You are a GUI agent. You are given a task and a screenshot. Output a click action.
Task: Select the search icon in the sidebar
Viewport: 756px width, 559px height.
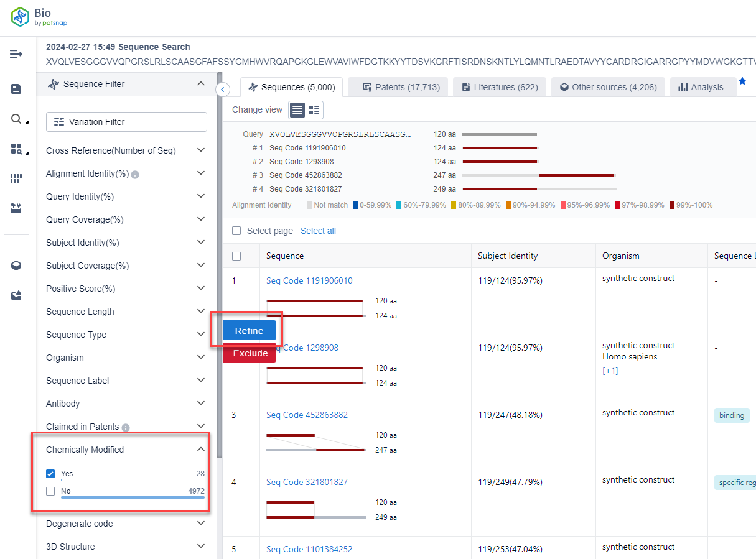tap(15, 118)
